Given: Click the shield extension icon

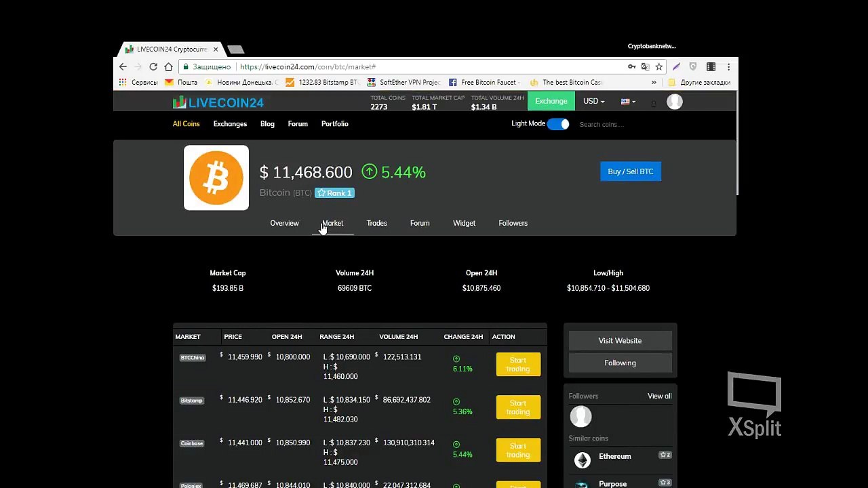Looking at the screenshot, I should (x=692, y=67).
